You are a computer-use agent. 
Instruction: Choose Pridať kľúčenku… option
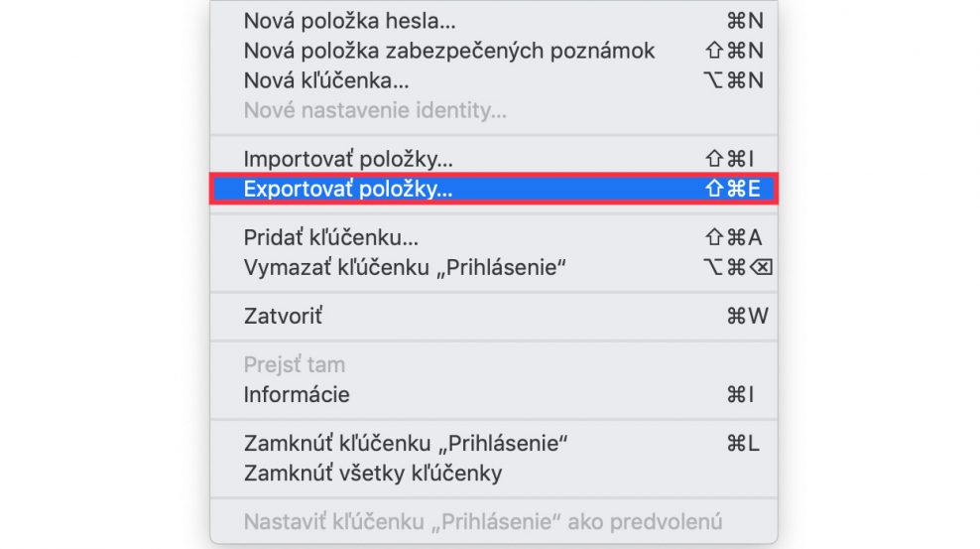(x=494, y=237)
